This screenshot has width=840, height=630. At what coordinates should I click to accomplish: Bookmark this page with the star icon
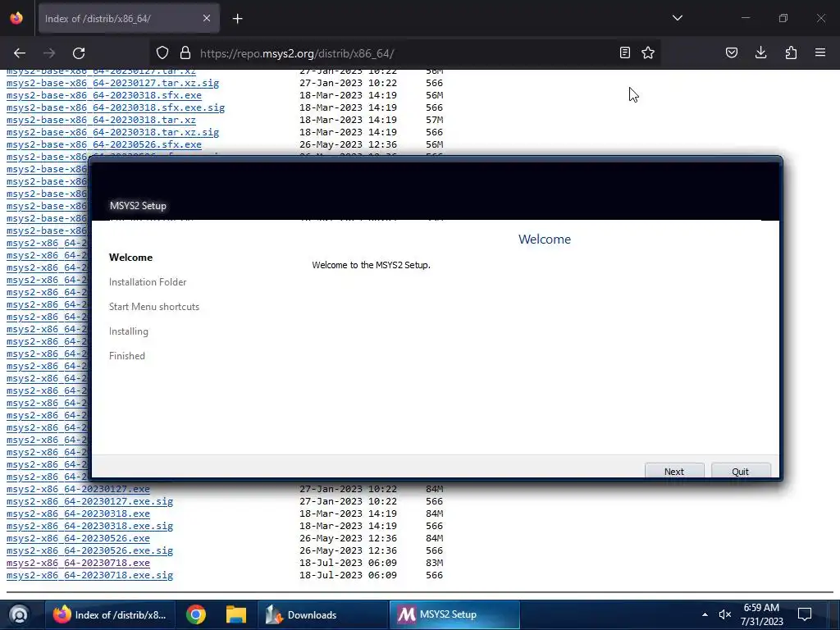(648, 52)
